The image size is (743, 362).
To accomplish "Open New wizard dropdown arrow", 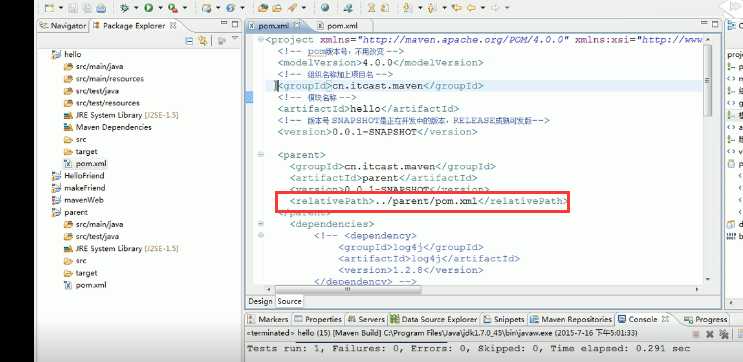I will [x=61, y=8].
